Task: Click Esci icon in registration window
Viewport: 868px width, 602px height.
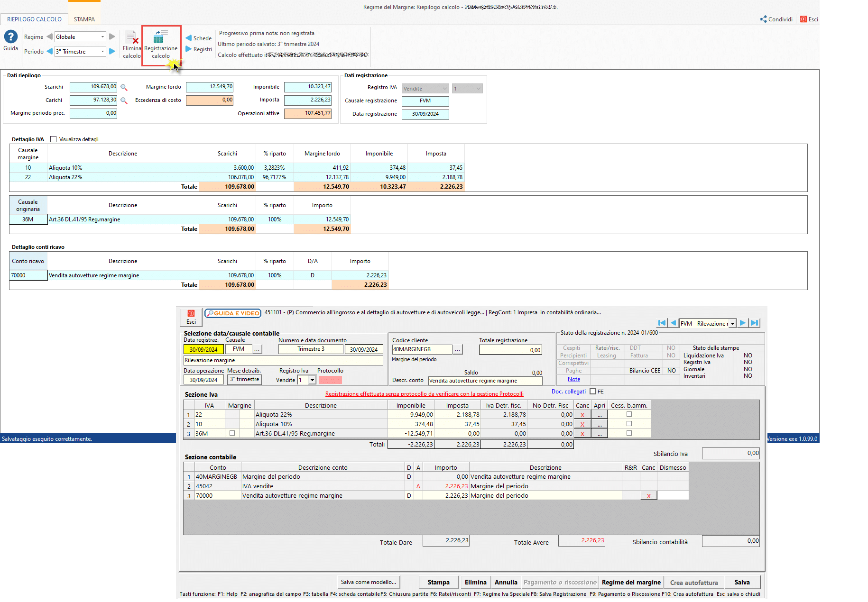Action: point(191,317)
